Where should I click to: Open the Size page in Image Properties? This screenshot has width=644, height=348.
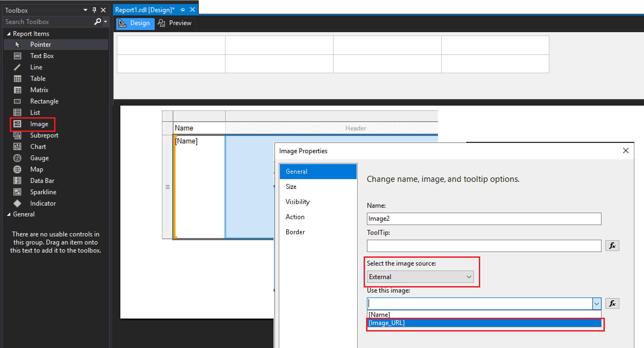click(x=291, y=187)
